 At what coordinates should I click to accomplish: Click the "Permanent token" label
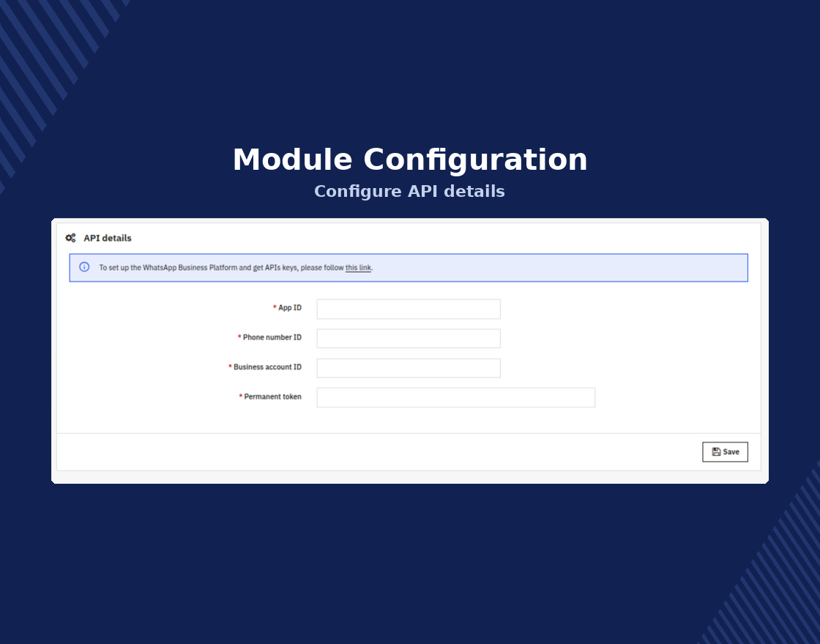[x=272, y=397]
